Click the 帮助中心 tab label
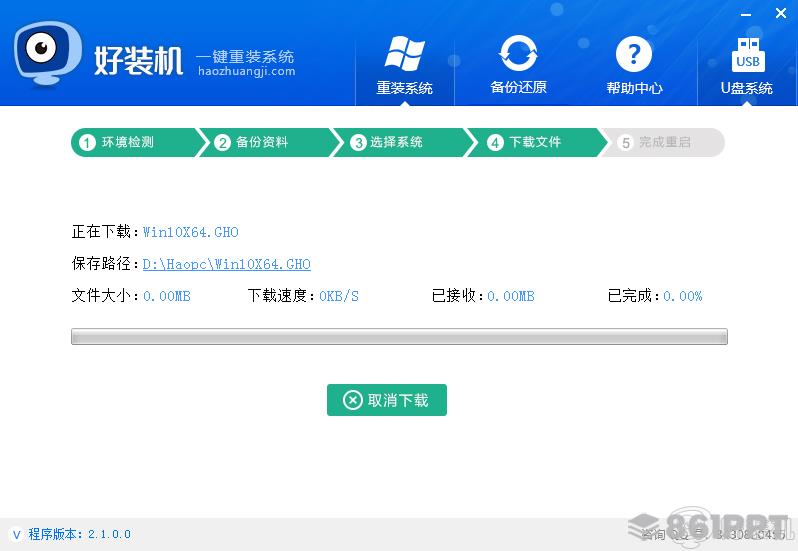Image resolution: width=798 pixels, height=551 pixels. 634,88
